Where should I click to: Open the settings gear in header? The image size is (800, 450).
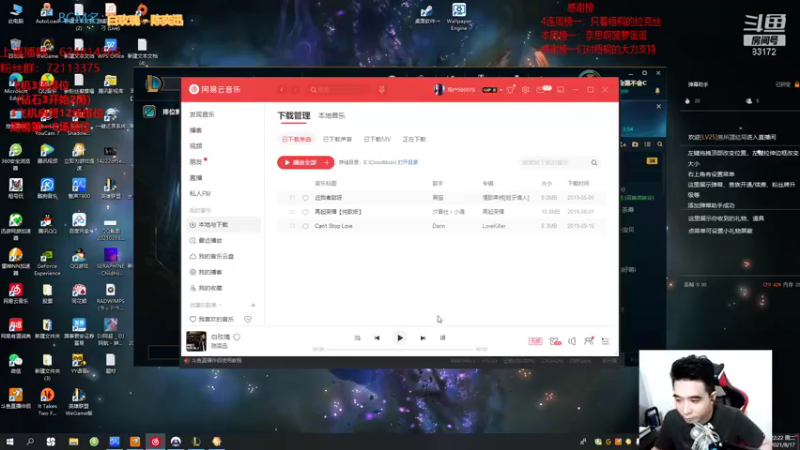coord(526,90)
